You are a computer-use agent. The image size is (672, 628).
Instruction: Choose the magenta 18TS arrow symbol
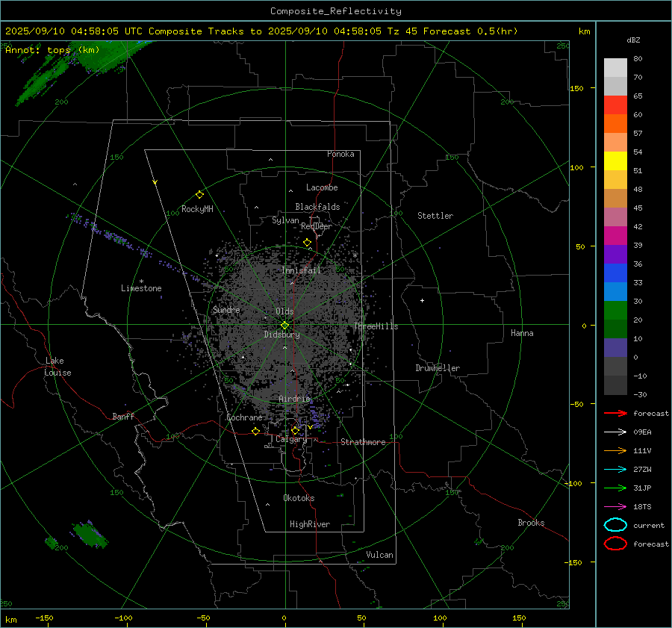(x=615, y=507)
